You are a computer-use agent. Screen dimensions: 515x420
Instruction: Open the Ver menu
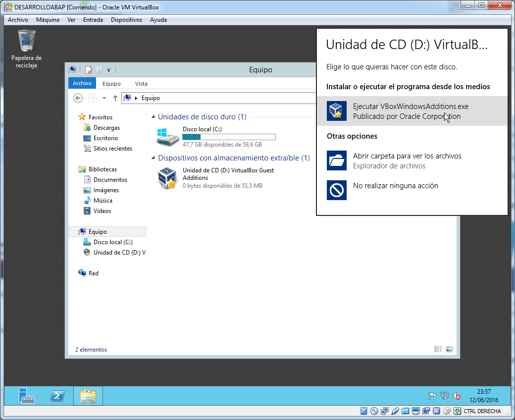click(x=71, y=20)
